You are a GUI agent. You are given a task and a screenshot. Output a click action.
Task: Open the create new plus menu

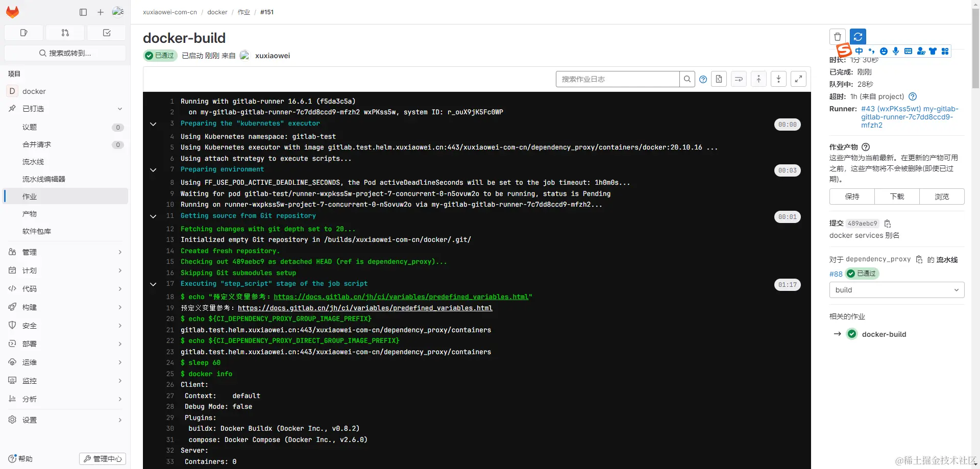click(101, 12)
